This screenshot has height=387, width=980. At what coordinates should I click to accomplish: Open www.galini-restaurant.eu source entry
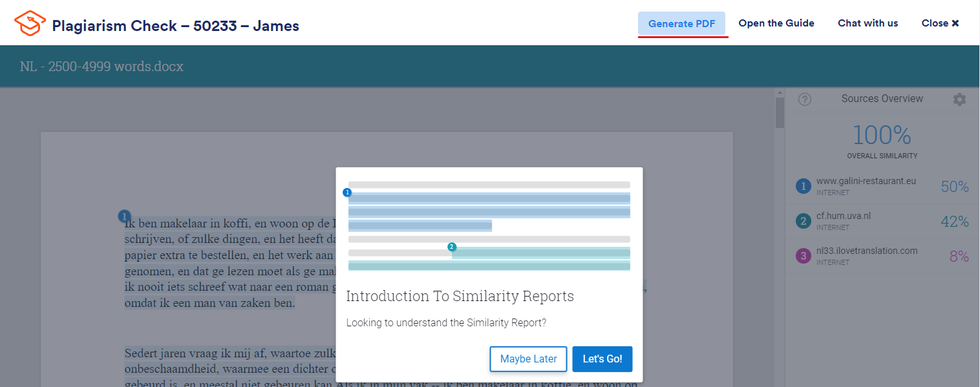882,187
